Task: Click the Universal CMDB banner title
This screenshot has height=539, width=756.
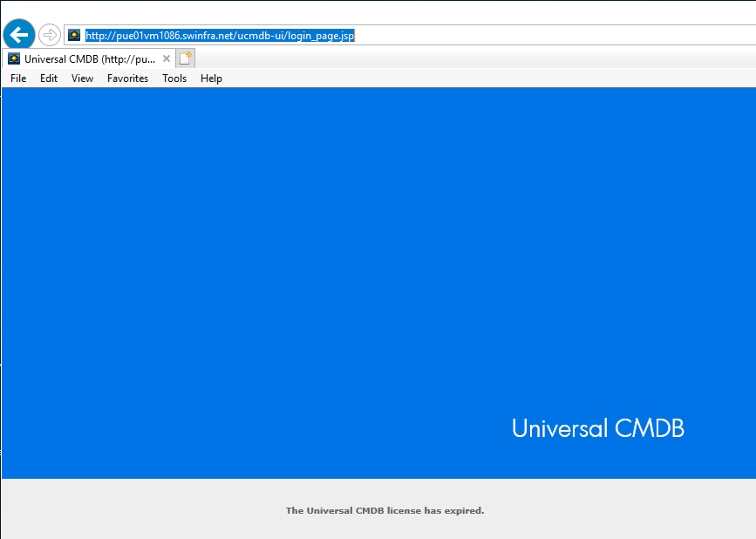Action: click(x=598, y=428)
